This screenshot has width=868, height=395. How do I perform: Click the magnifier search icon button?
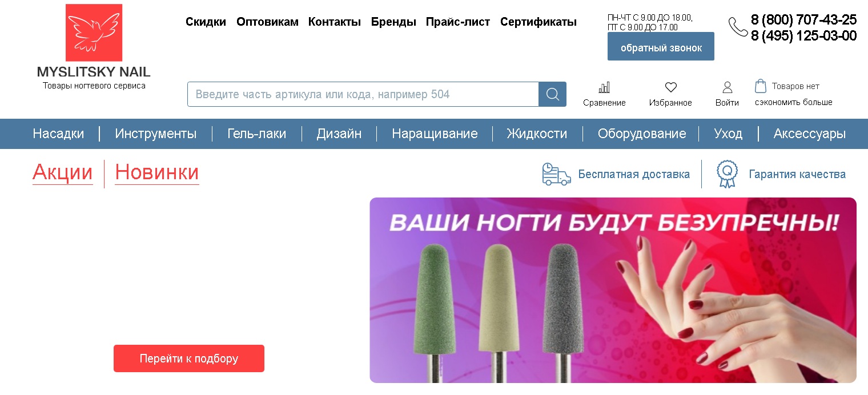point(552,94)
